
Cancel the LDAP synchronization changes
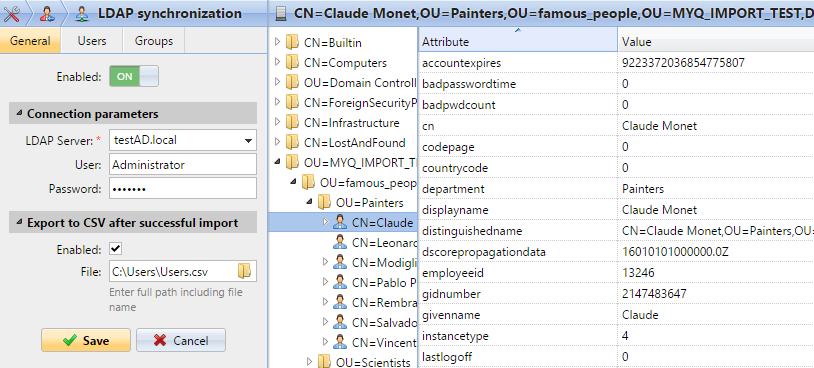pos(181,340)
